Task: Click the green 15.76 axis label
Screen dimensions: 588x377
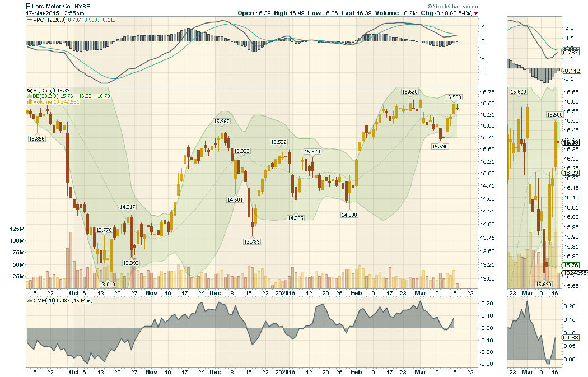Action: point(571,265)
